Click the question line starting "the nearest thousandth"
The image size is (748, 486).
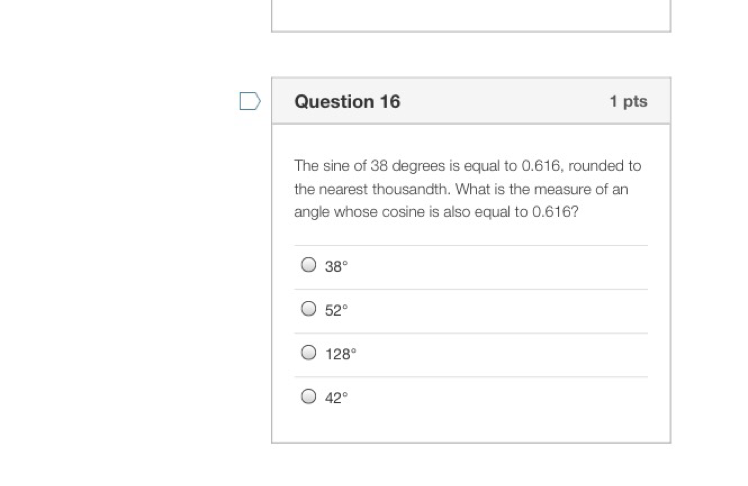pyautogui.click(x=461, y=188)
